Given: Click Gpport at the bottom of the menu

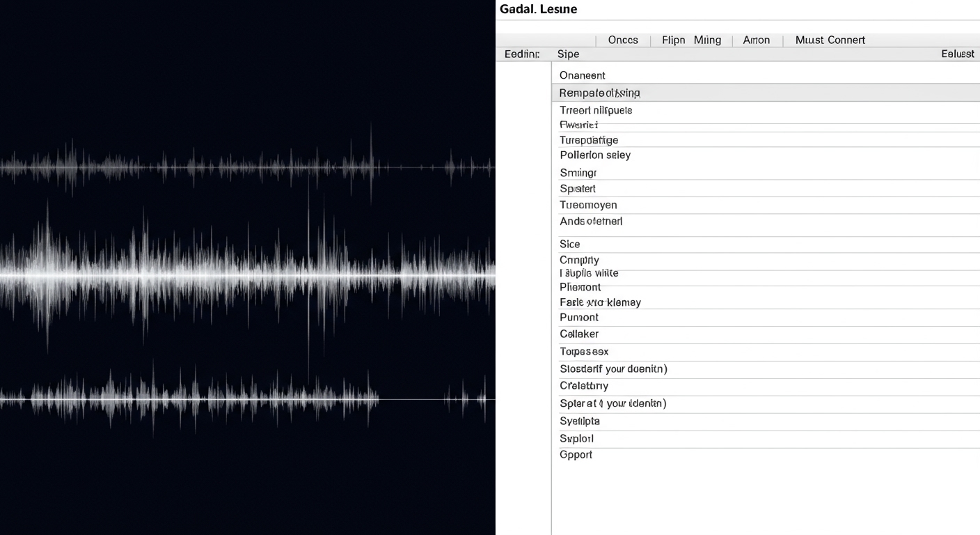Looking at the screenshot, I should click(575, 454).
